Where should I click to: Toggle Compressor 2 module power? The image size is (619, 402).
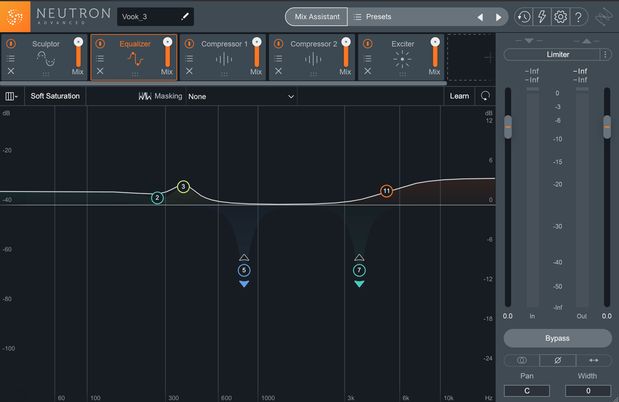pos(279,43)
